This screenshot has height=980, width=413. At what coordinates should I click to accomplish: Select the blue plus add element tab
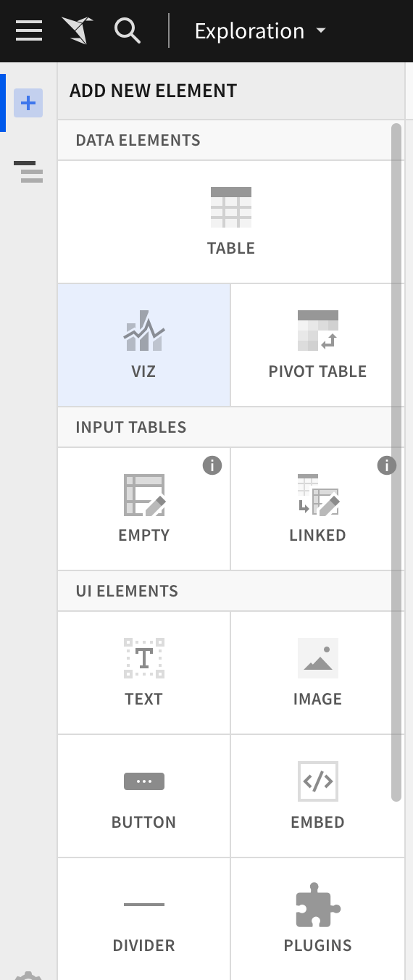pyautogui.click(x=28, y=104)
